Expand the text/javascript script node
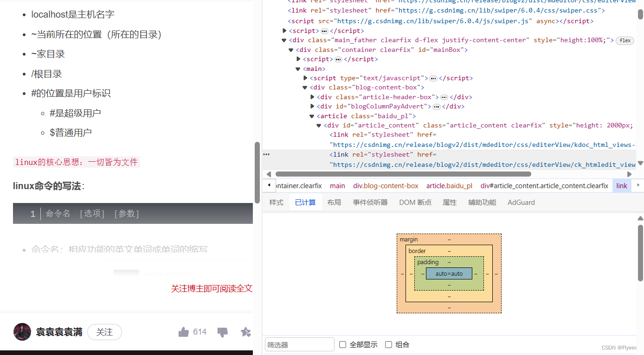The image size is (644, 355). coord(306,78)
